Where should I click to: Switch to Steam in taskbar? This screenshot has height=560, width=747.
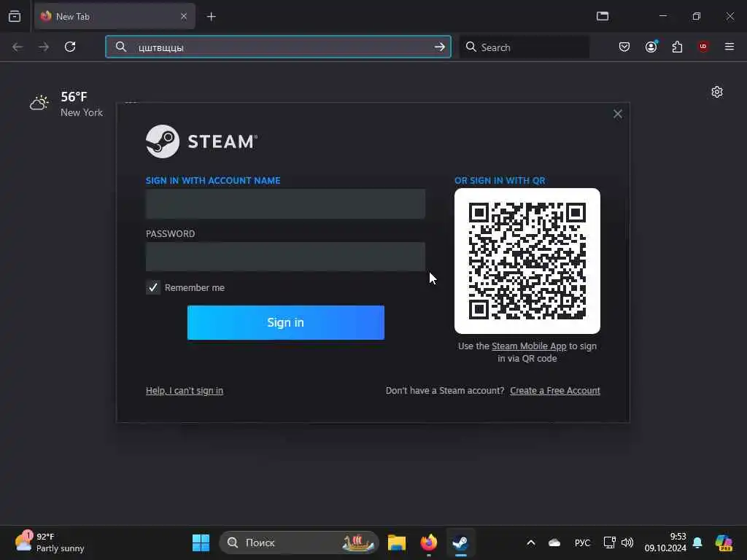point(460,542)
